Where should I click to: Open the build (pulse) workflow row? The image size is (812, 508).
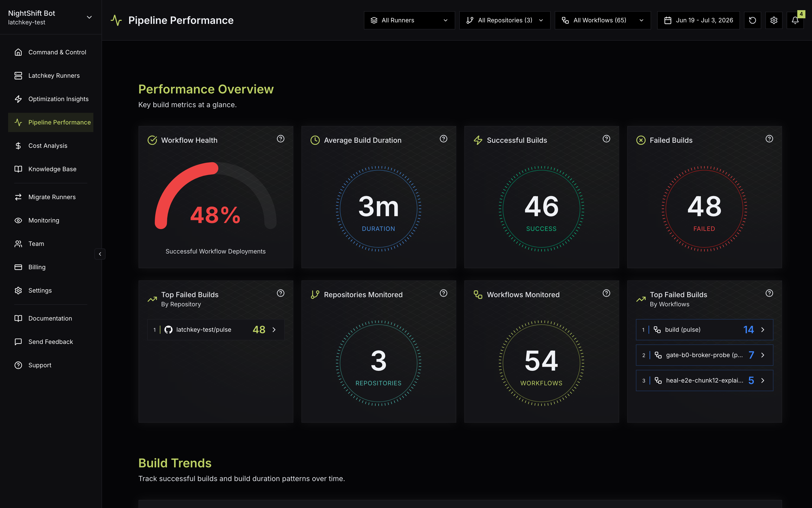(704, 330)
